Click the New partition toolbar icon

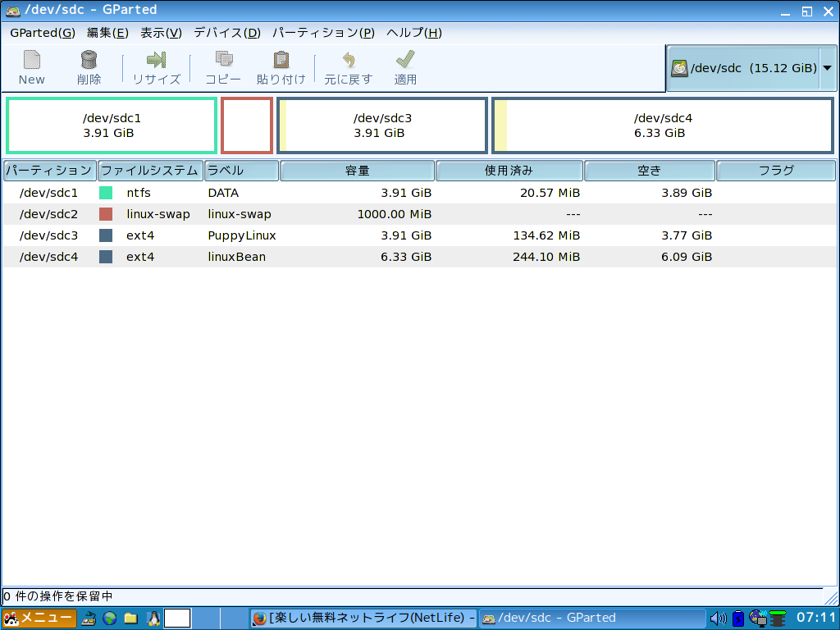32,60
